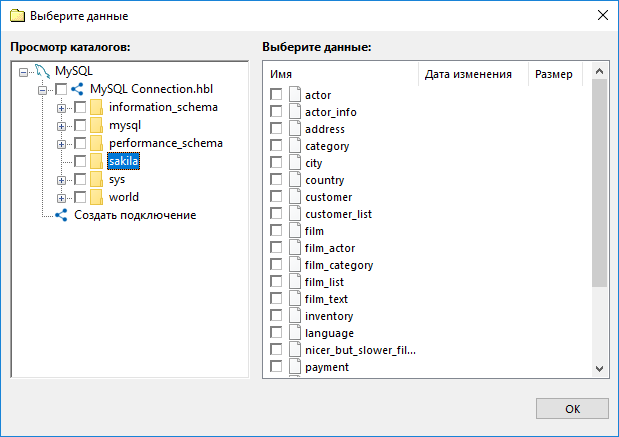Click the payment table file icon
619x437 pixels.
click(295, 367)
